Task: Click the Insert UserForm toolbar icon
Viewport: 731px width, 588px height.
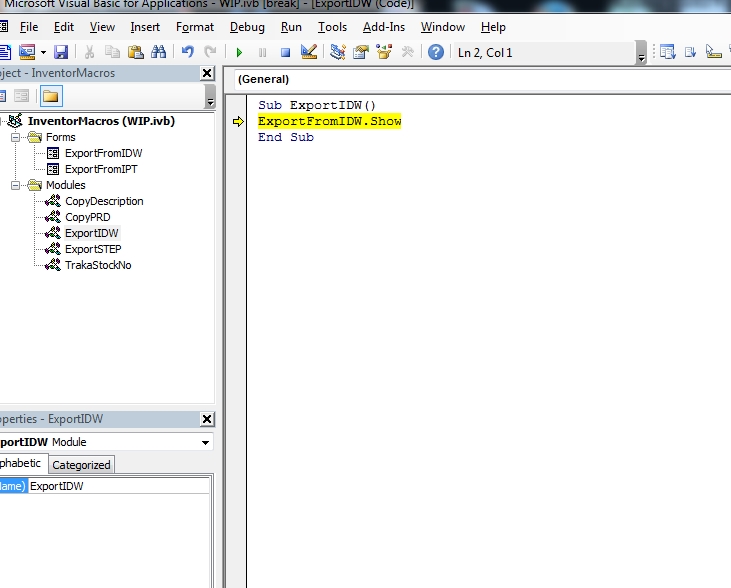Action: point(27,52)
